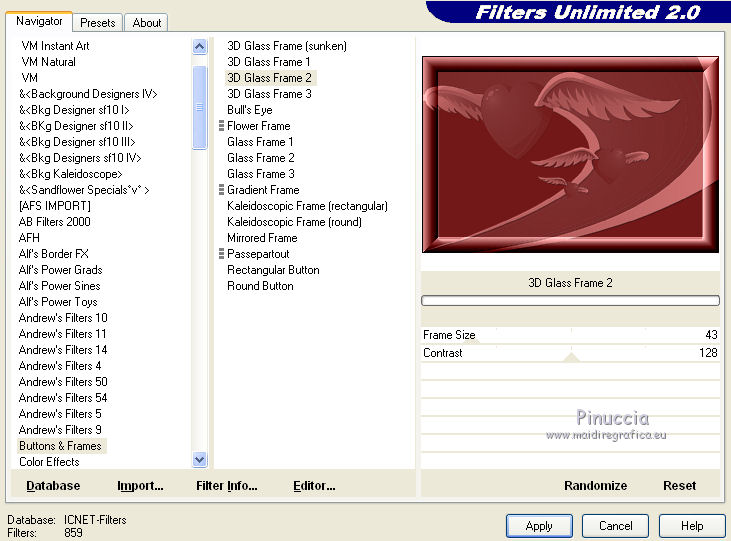Open the VM Instant Art category
The image size is (731, 541).
click(55, 46)
